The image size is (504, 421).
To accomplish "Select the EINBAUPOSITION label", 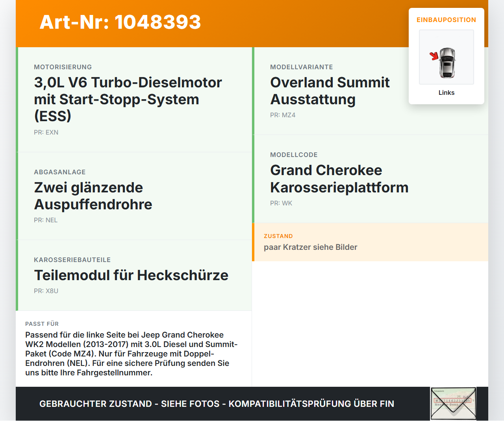I will coord(447,20).
